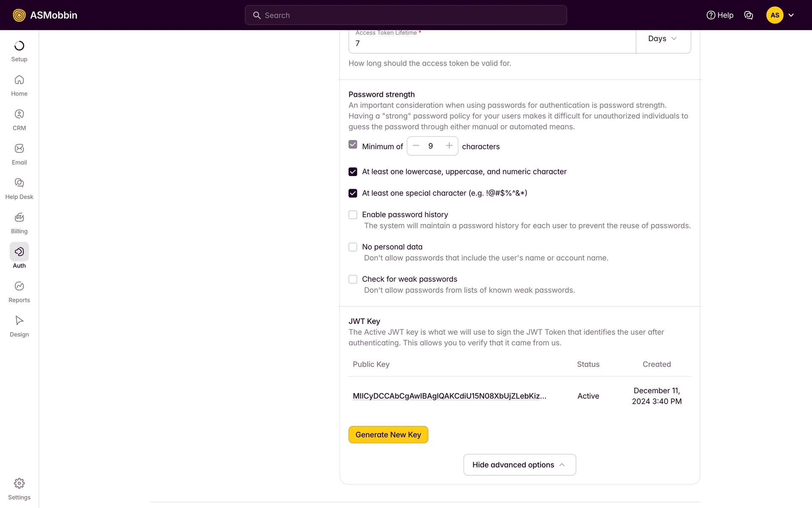Go to Help Desk section
This screenshot has width=812, height=508.
point(19,183)
